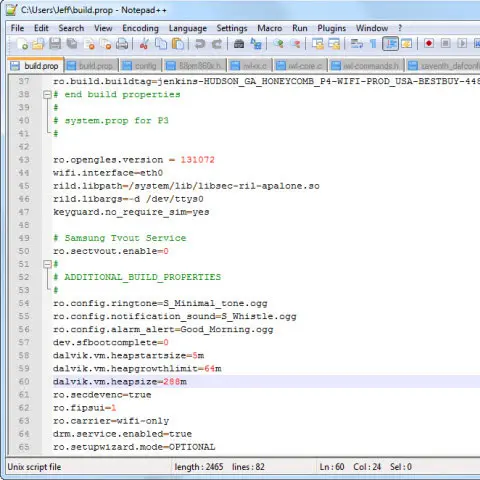Open the Encoding menu
The width and height of the screenshot is (480, 480).
140,28
